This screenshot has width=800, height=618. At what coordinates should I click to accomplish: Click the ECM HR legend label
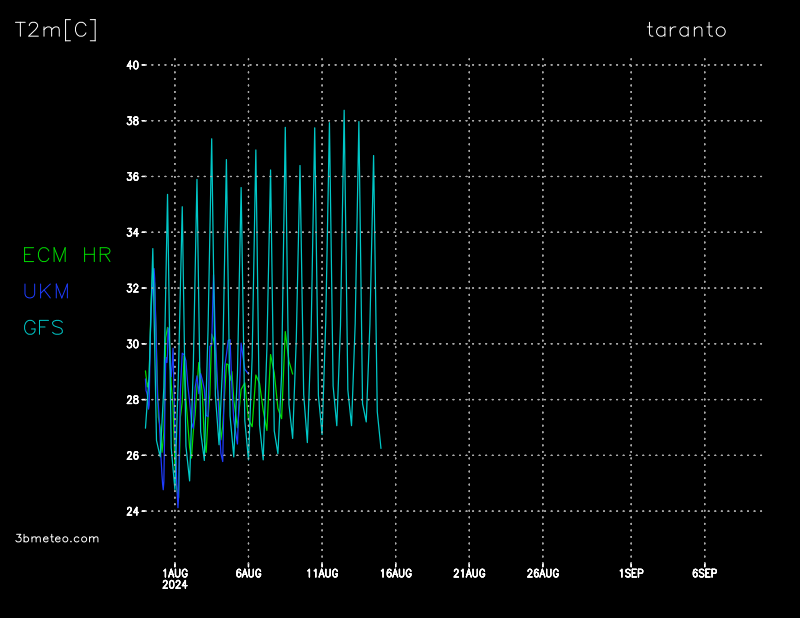67,256
